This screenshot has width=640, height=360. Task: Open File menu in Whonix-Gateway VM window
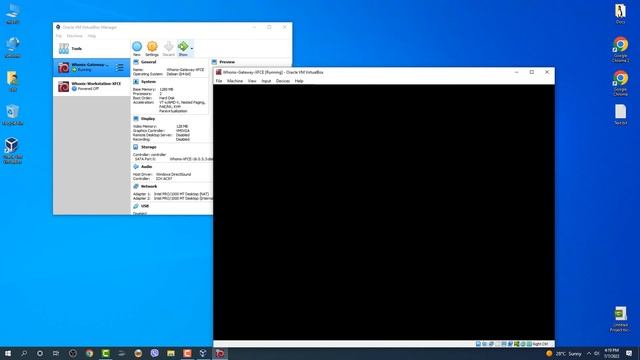(219, 81)
